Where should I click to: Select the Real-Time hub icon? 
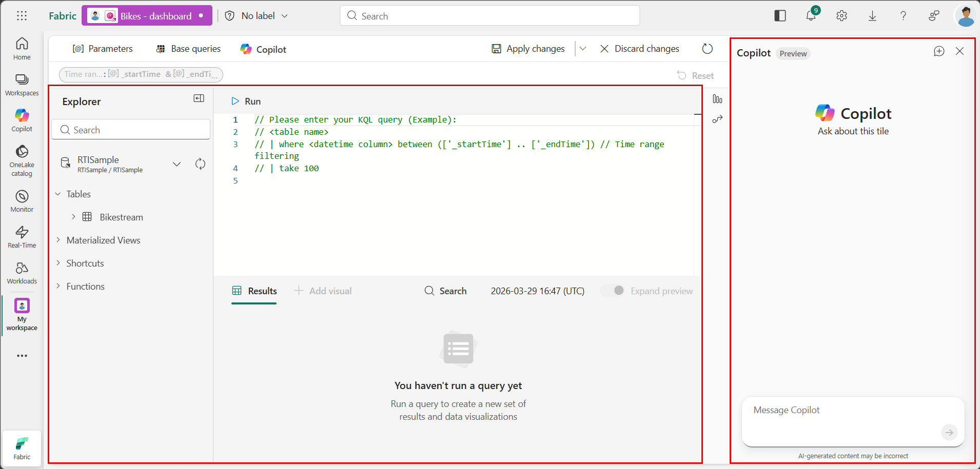coord(22,236)
